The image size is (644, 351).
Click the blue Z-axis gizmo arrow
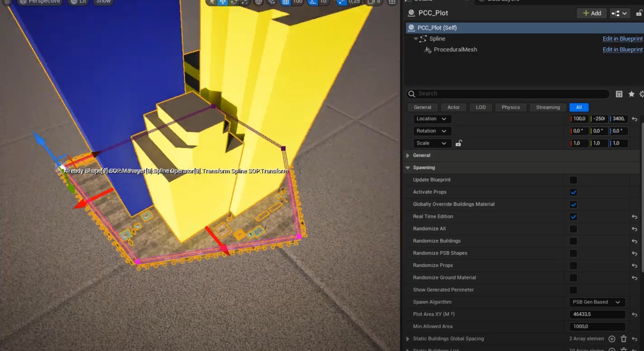pos(40,140)
